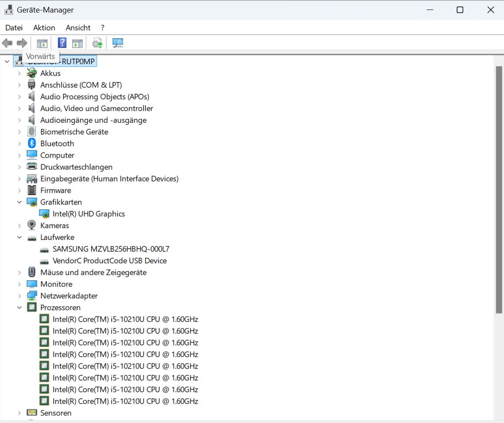Collapse the root computer node DESKTOP-RUTP0MP
This screenshot has width=504, height=423.
tap(7, 62)
